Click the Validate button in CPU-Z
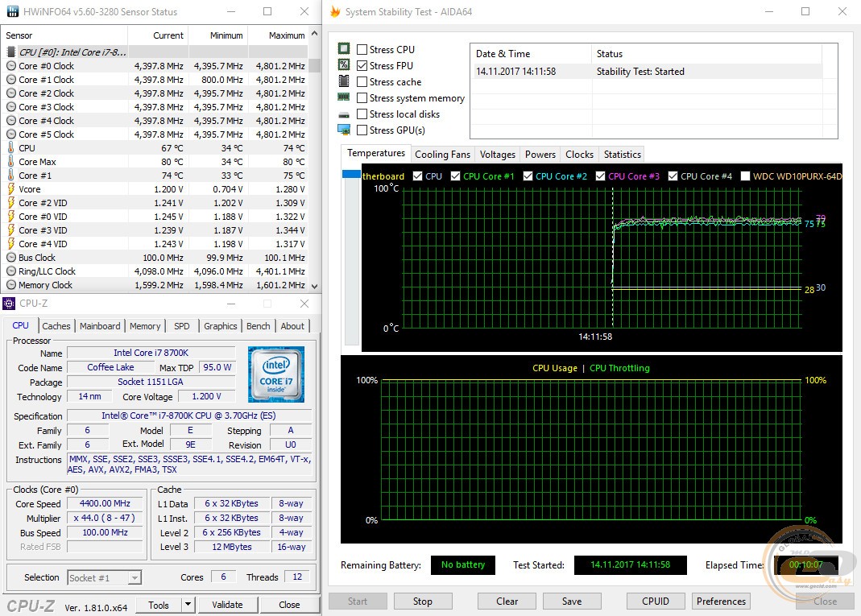Image resolution: width=861 pixels, height=616 pixels. (227, 605)
